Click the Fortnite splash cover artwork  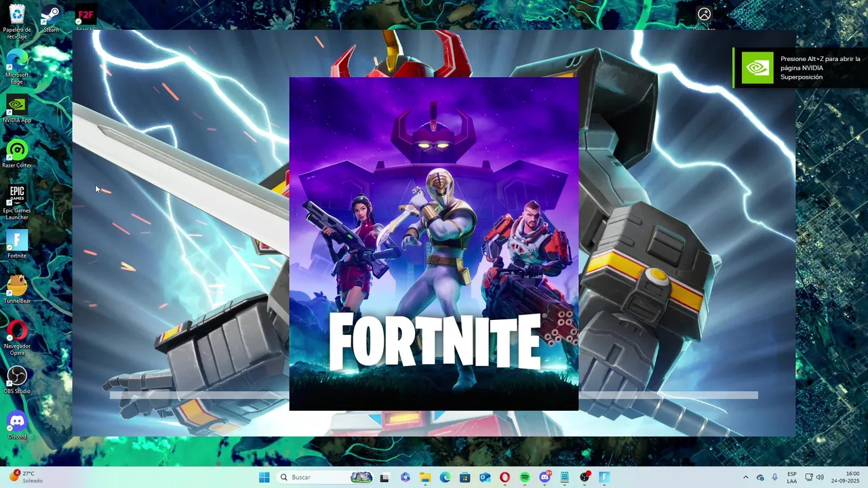(434, 244)
